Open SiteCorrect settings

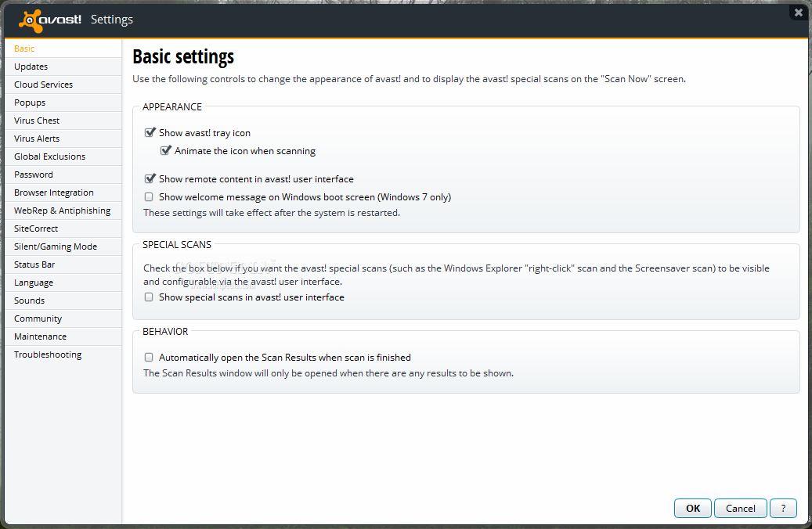[x=63, y=229]
